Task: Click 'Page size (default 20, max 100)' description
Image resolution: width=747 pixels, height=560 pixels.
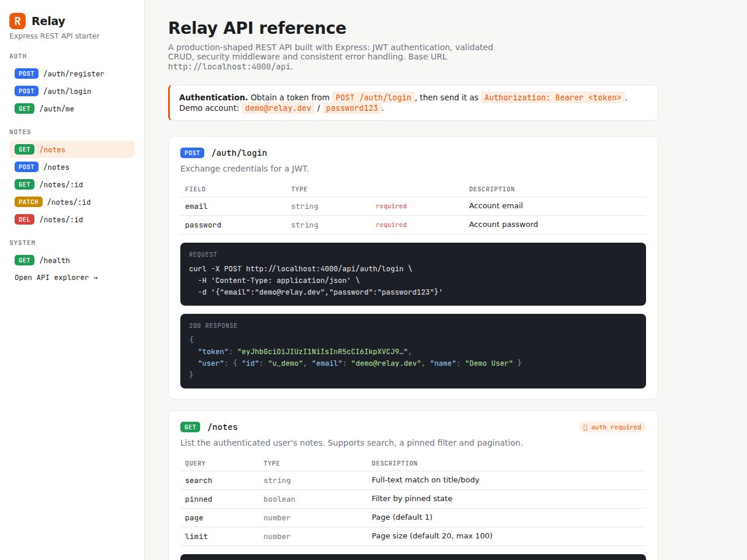Action: click(x=432, y=536)
